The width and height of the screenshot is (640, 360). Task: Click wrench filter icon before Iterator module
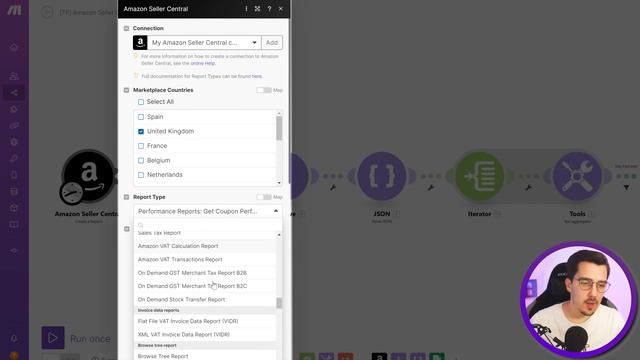click(431, 188)
